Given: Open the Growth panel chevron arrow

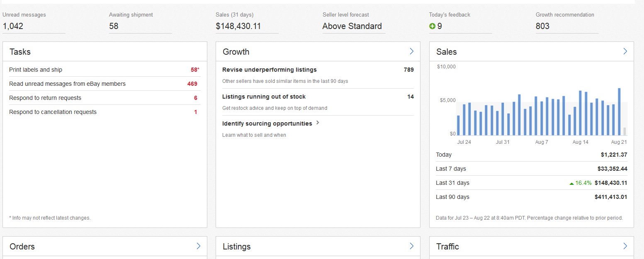Looking at the screenshot, I should (x=411, y=51).
